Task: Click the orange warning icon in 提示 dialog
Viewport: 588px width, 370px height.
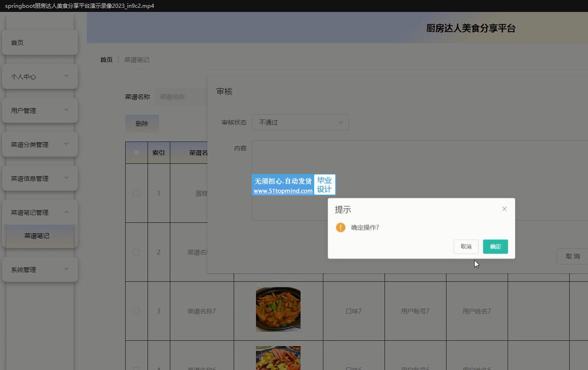Action: tap(340, 227)
